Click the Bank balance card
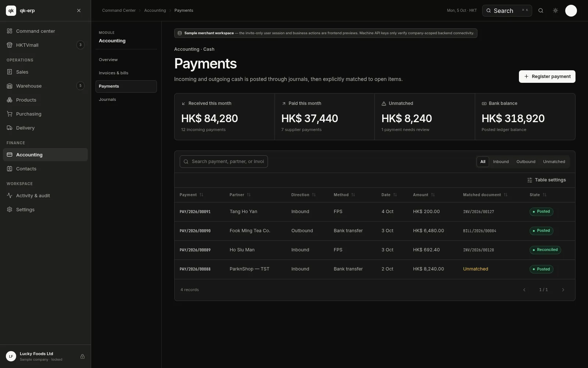Screen dimensions: 588x368 [x=525, y=117]
